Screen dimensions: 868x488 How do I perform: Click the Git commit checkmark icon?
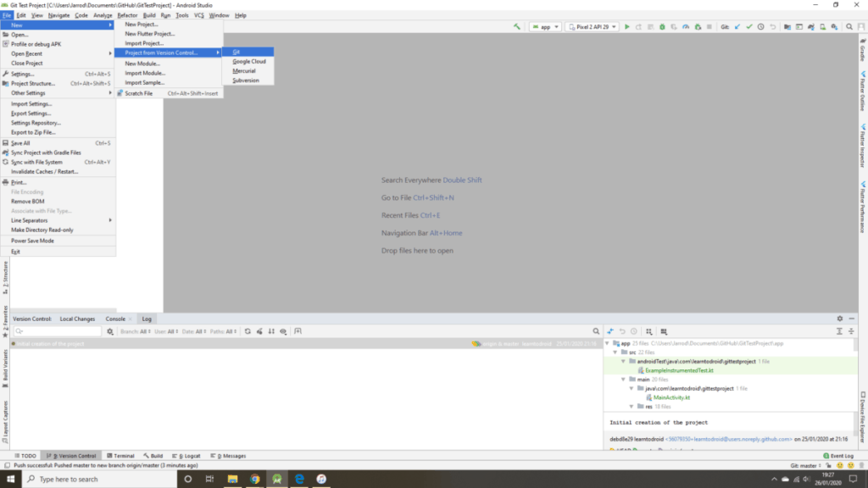point(749,26)
